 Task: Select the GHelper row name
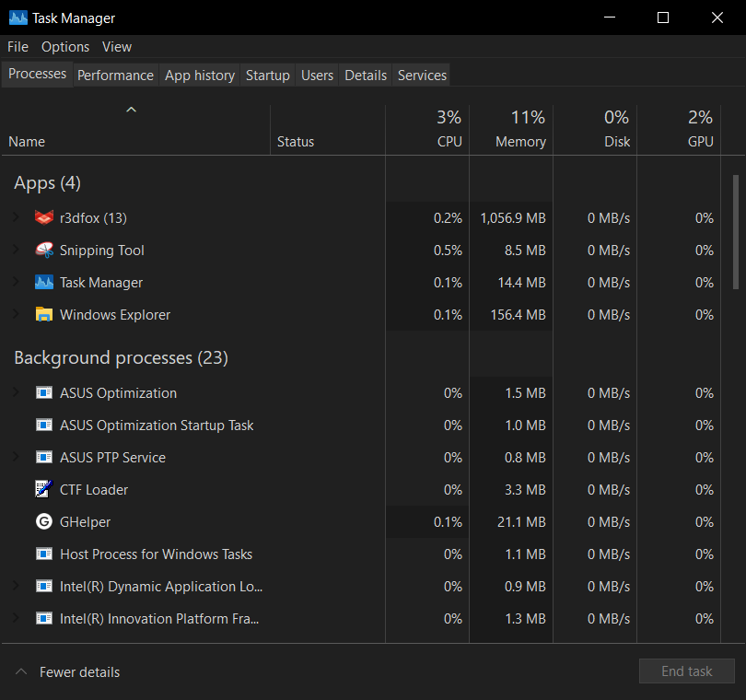tap(85, 522)
